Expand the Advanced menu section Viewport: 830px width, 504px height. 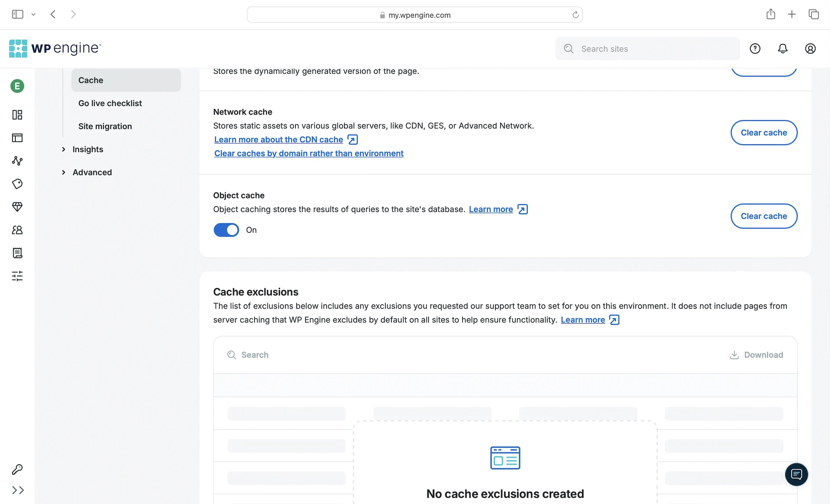92,172
